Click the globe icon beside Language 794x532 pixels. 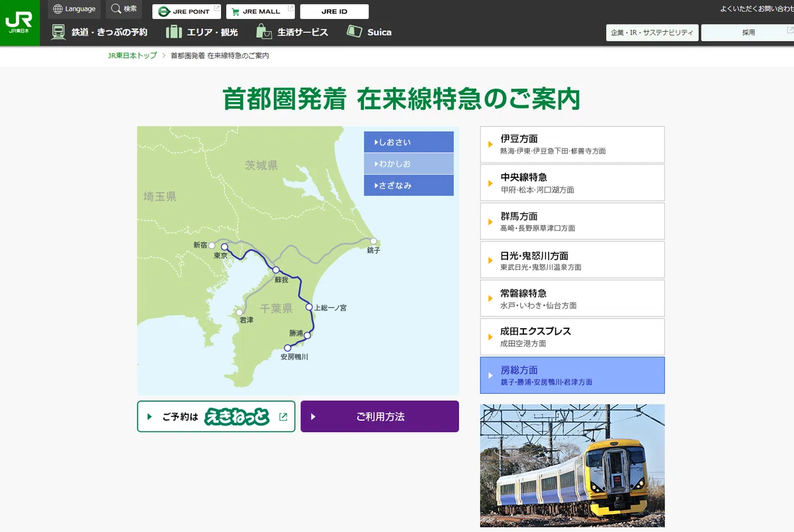coord(58,9)
